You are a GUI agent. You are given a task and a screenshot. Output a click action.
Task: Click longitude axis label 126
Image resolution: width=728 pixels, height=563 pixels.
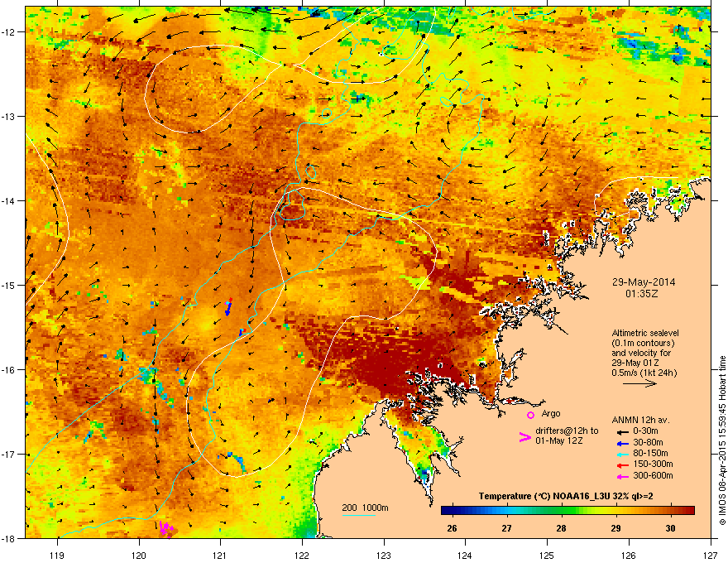click(629, 555)
